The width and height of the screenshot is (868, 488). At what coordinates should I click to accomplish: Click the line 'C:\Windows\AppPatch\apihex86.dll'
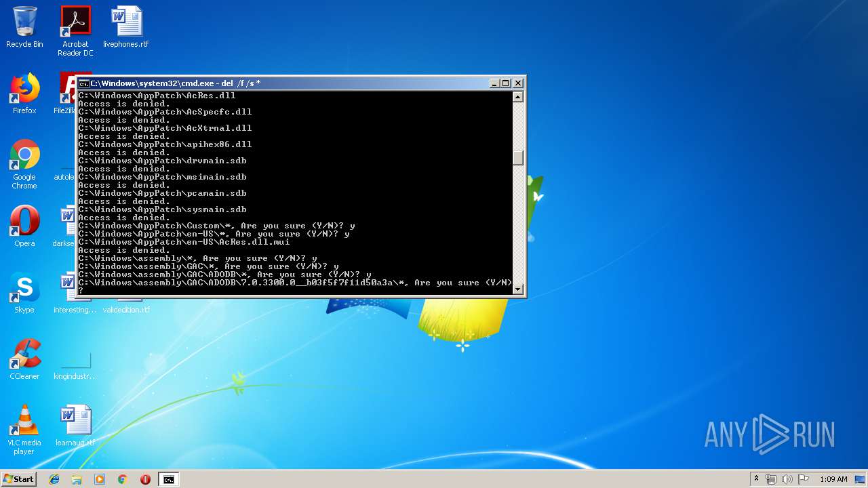(165, 144)
